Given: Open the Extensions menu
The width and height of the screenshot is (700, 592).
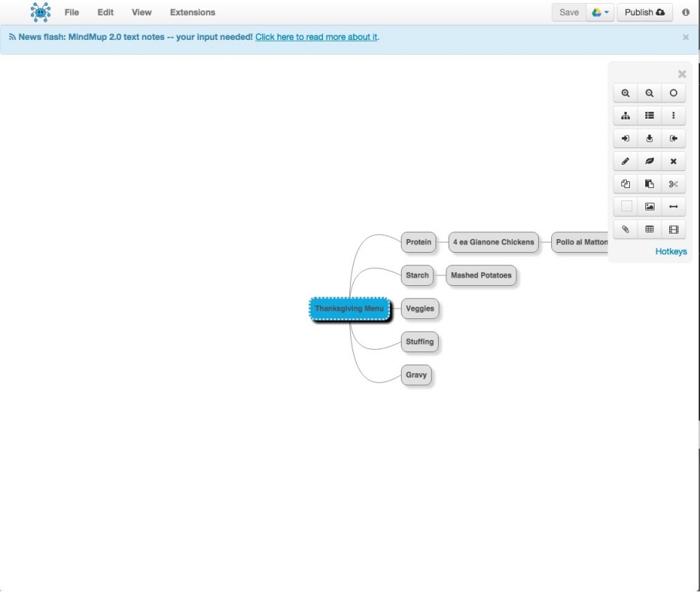Looking at the screenshot, I should (193, 12).
